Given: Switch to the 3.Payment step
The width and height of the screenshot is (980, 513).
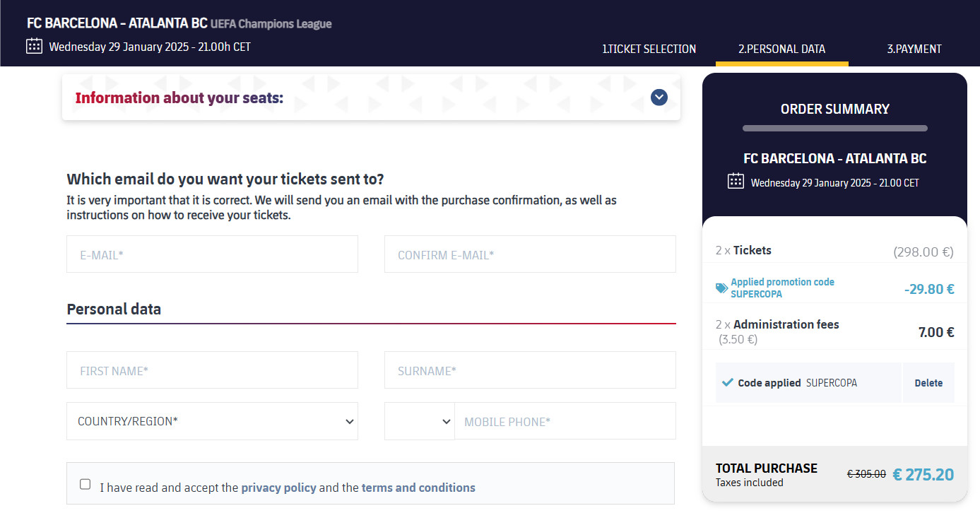Looking at the screenshot, I should click(914, 49).
